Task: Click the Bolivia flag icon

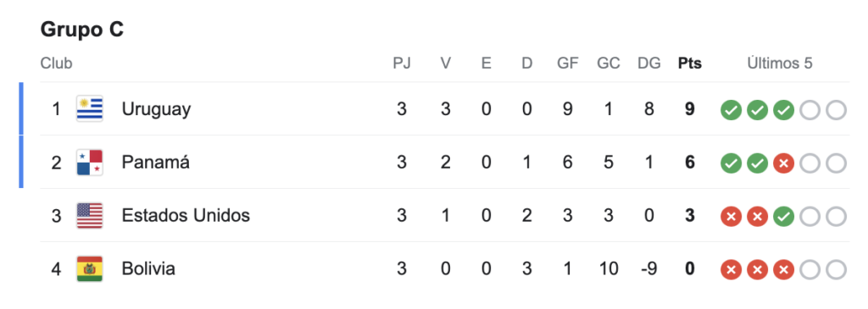Action: [x=90, y=268]
